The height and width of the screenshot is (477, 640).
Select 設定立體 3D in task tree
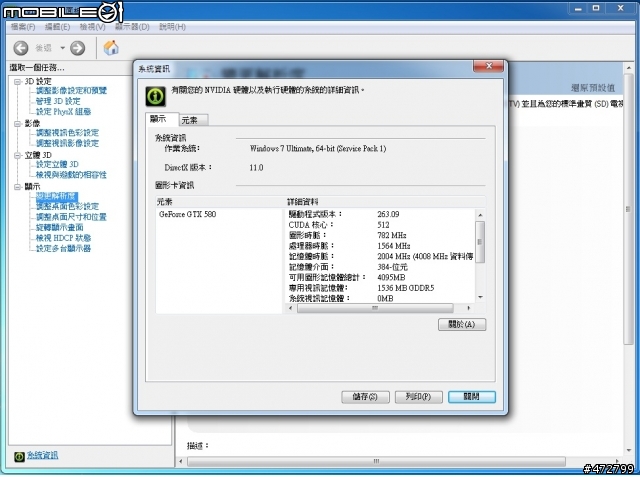(57, 164)
